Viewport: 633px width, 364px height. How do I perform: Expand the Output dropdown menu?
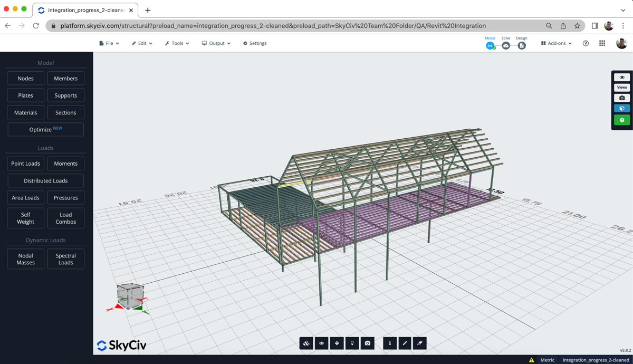[216, 43]
